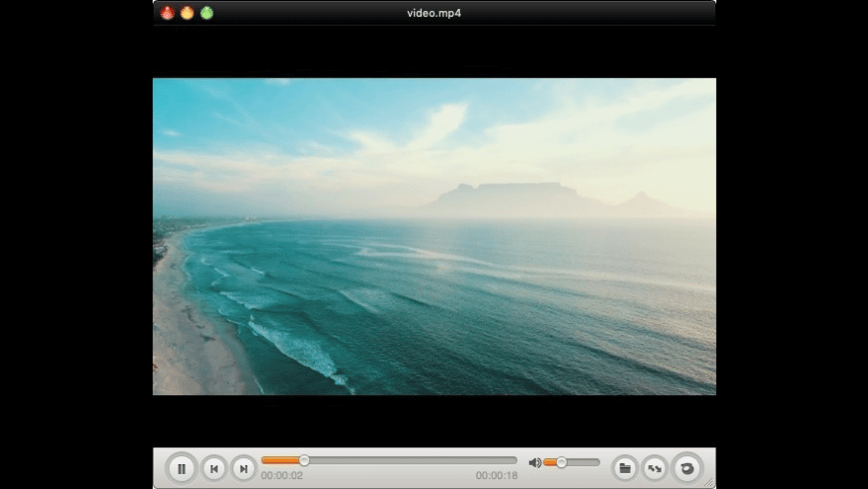Open a file with the folder icon
Image resolution: width=868 pixels, height=489 pixels.
[x=625, y=468]
